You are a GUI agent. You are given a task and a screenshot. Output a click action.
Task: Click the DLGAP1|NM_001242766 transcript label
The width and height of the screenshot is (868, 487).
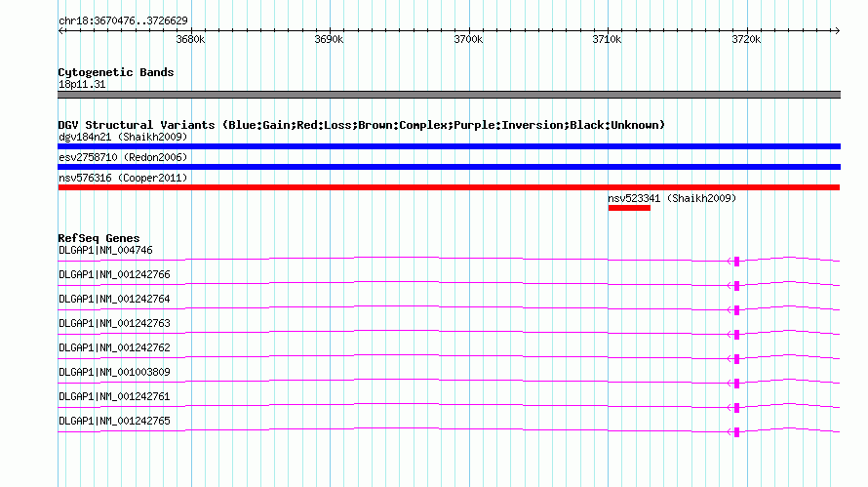(x=114, y=274)
